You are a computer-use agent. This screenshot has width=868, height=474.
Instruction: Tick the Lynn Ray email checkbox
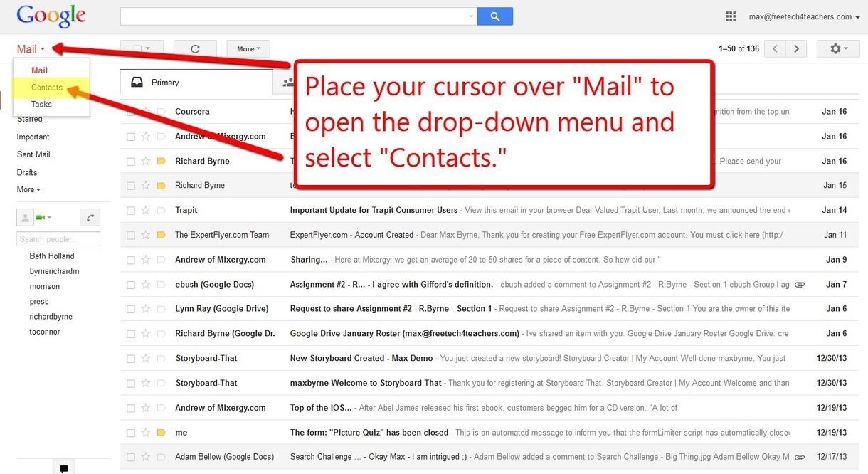(x=131, y=309)
